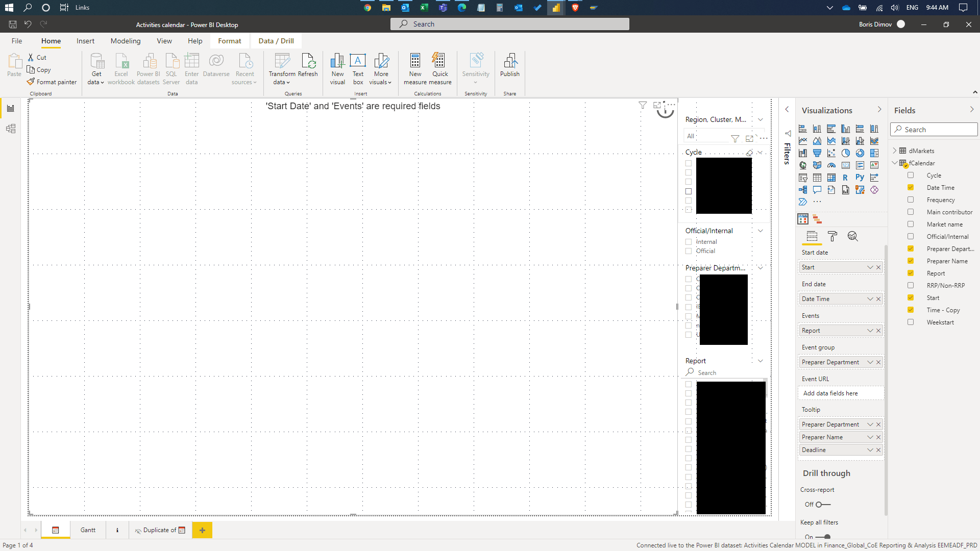
Task: Click the Get data icon
Action: [x=96, y=68]
